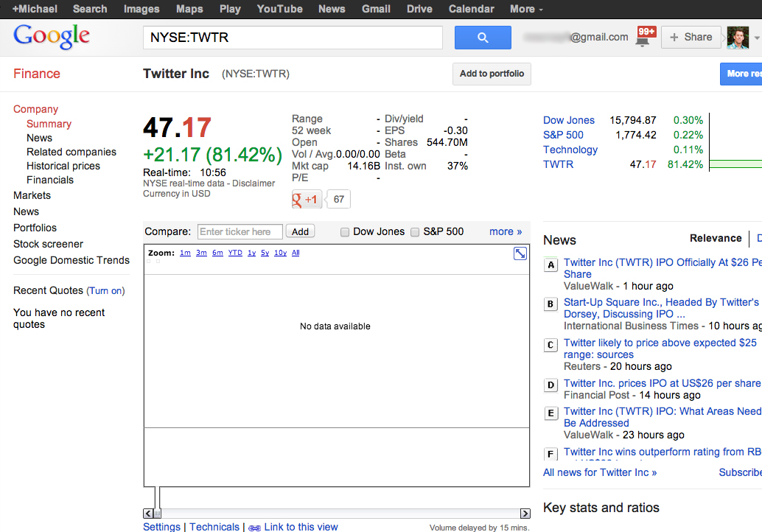Click the 'Enter ticker here' compare field
The height and width of the screenshot is (532, 762).
[240, 232]
